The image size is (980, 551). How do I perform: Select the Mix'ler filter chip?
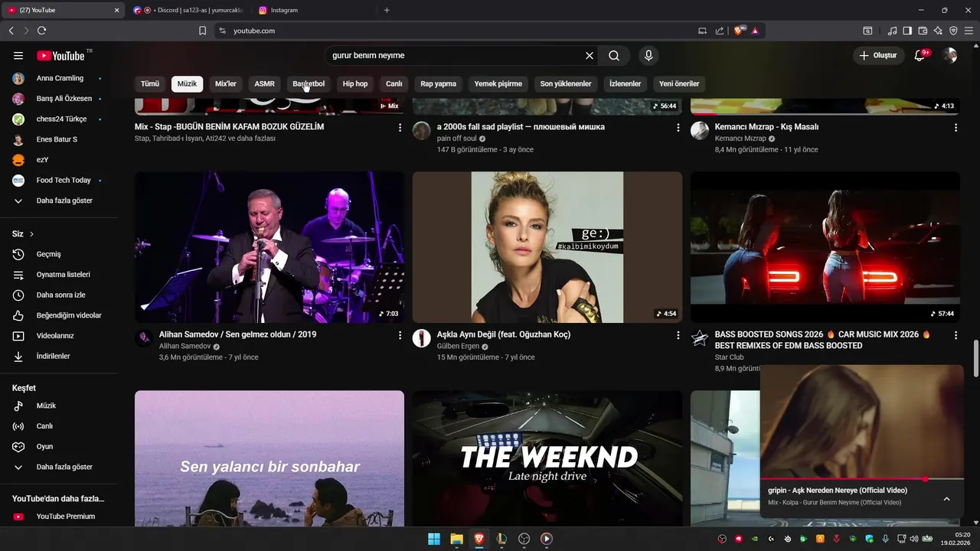(x=226, y=83)
